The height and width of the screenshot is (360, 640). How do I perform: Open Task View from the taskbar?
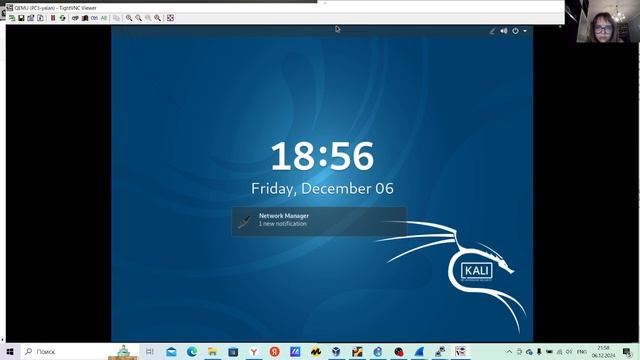click(150, 351)
